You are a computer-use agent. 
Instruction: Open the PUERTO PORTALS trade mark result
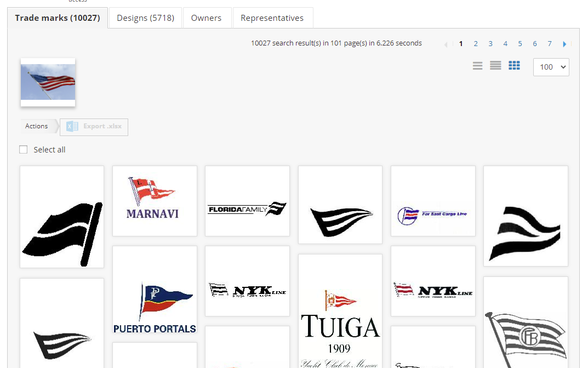click(x=155, y=290)
